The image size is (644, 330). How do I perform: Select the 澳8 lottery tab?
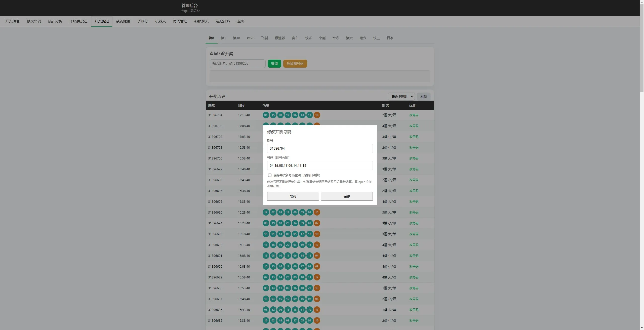pos(211,38)
